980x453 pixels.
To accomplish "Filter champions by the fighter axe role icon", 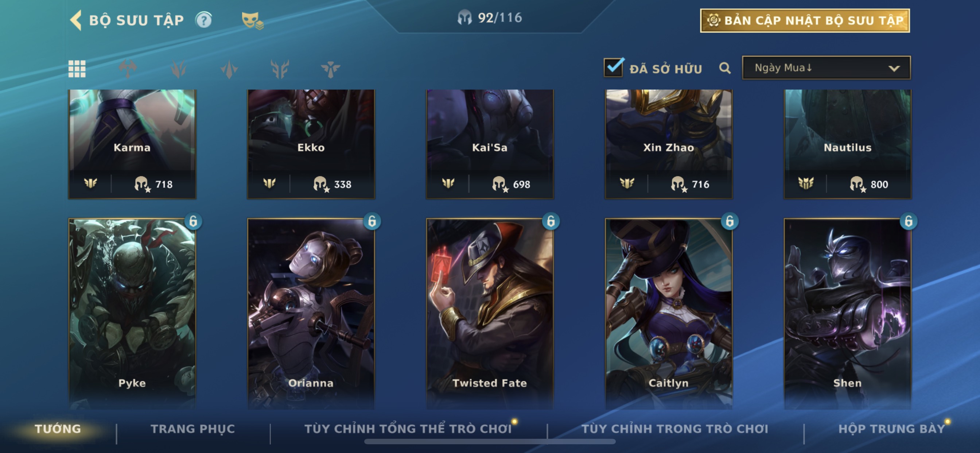I will point(128,69).
